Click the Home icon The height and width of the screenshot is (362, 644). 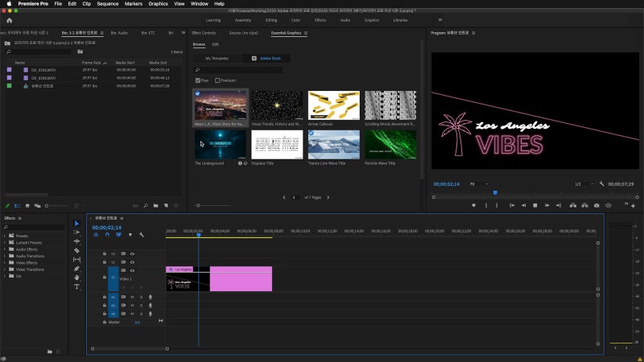(x=10, y=20)
